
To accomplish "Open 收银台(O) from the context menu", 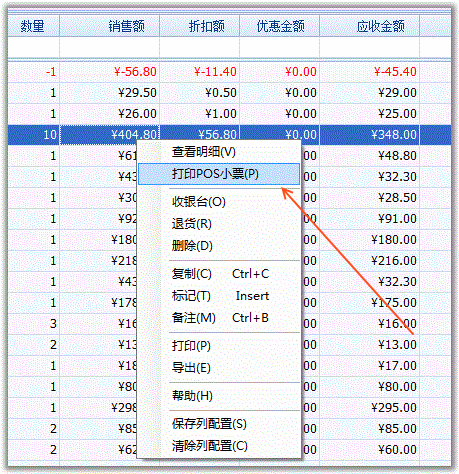I will (219, 202).
